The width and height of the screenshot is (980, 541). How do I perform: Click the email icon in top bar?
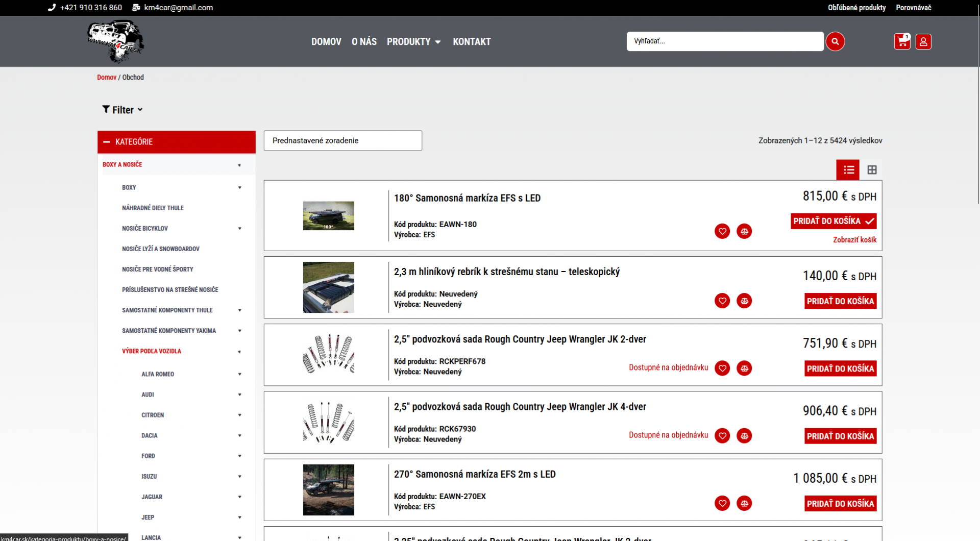(136, 8)
